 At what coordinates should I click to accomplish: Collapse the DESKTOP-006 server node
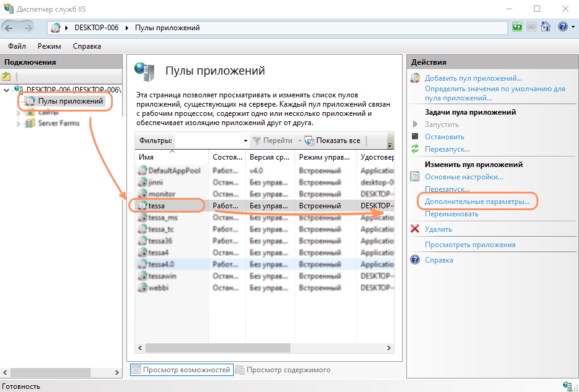(6, 90)
